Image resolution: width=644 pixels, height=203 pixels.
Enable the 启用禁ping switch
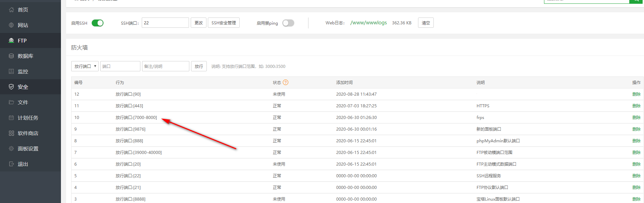(288, 23)
